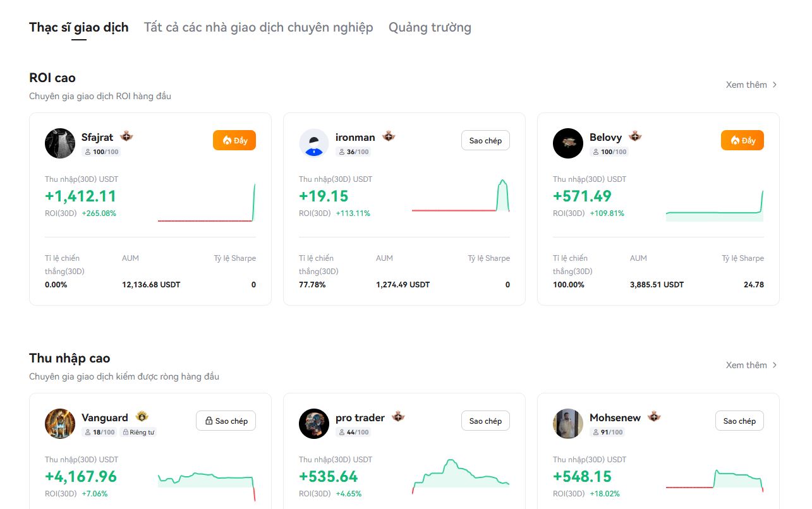
Task: Click Sao chép on Mohsenew's card
Action: 739,421
